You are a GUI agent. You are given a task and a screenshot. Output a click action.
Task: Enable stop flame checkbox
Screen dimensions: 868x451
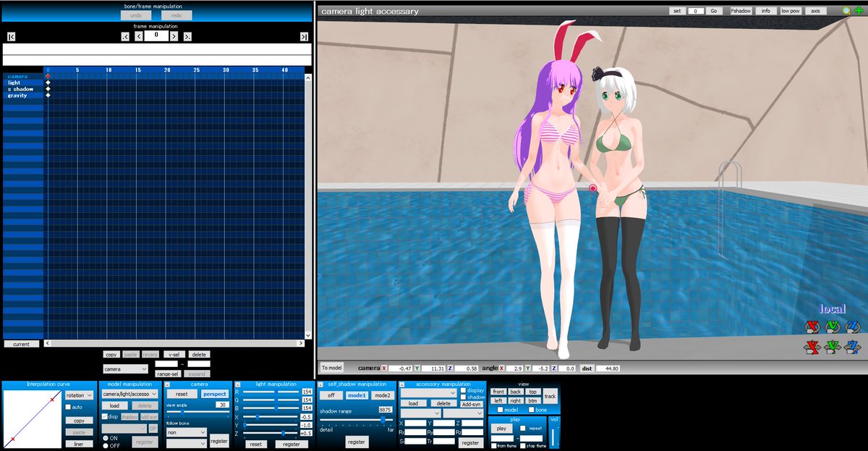pyautogui.click(x=523, y=446)
